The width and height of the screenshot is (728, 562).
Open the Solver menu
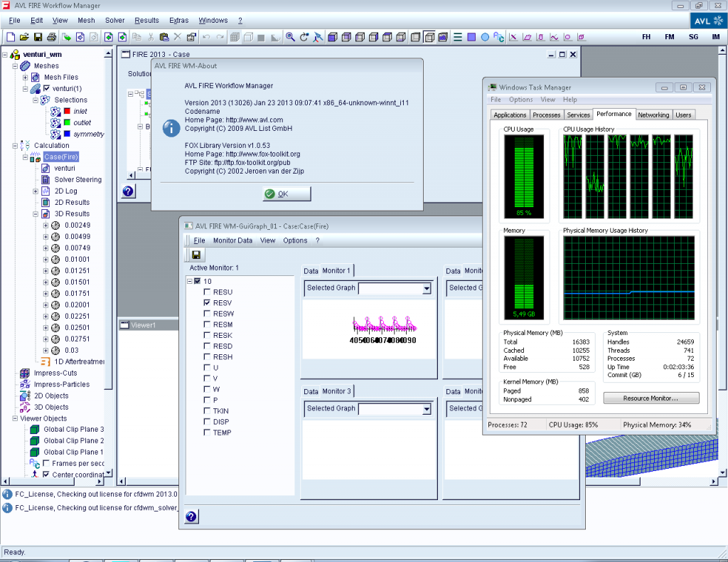(114, 21)
